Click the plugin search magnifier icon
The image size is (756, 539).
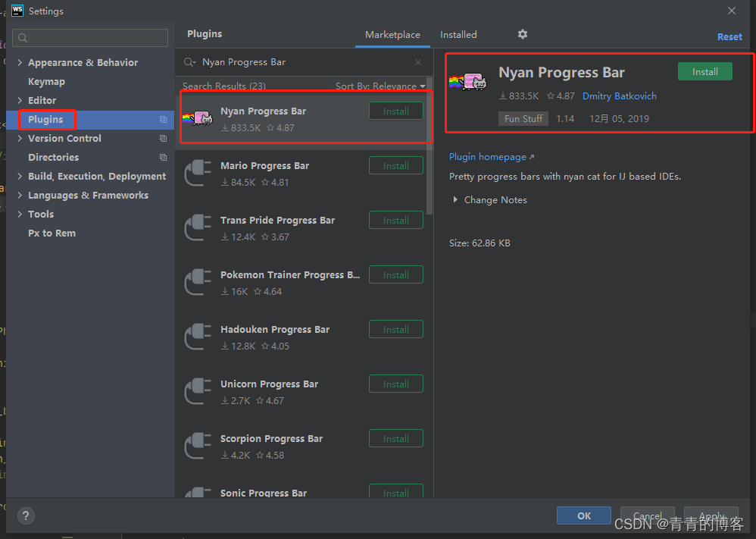189,62
